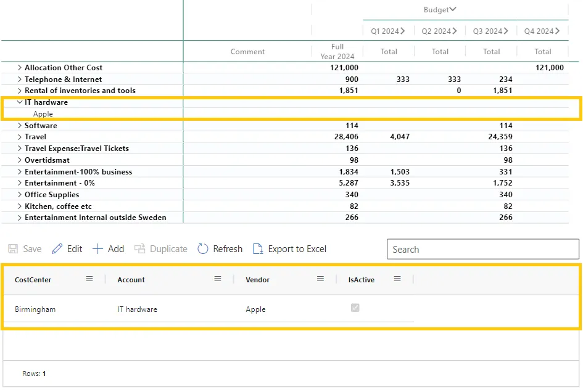Select Telephone & Internet Q3 value 234

tap(506, 79)
